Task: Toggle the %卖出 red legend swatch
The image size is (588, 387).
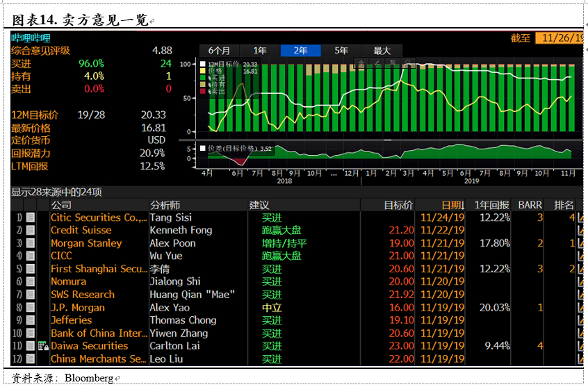Action: 202,91
